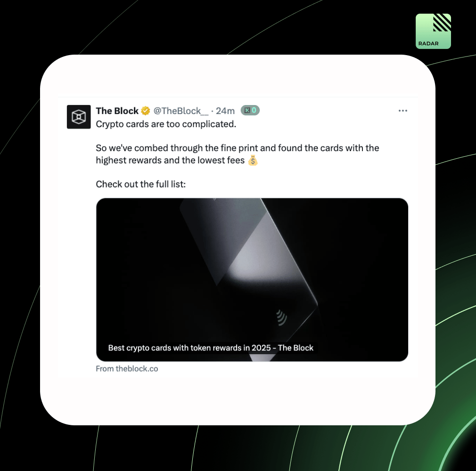Click the 'highest rewards and the lowest fees' line
The image size is (476, 471).
tap(170, 160)
